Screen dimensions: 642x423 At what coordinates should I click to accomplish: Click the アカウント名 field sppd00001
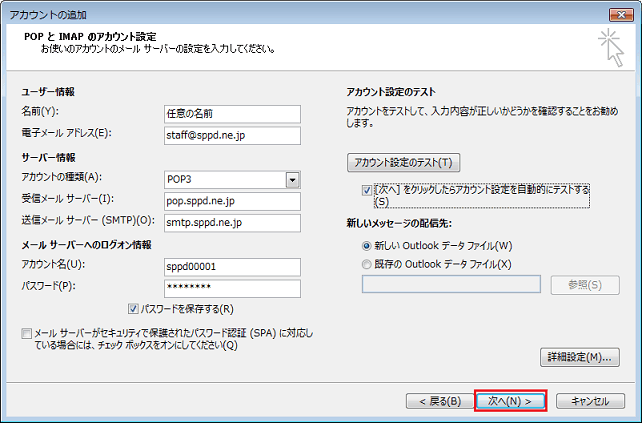coord(232,267)
